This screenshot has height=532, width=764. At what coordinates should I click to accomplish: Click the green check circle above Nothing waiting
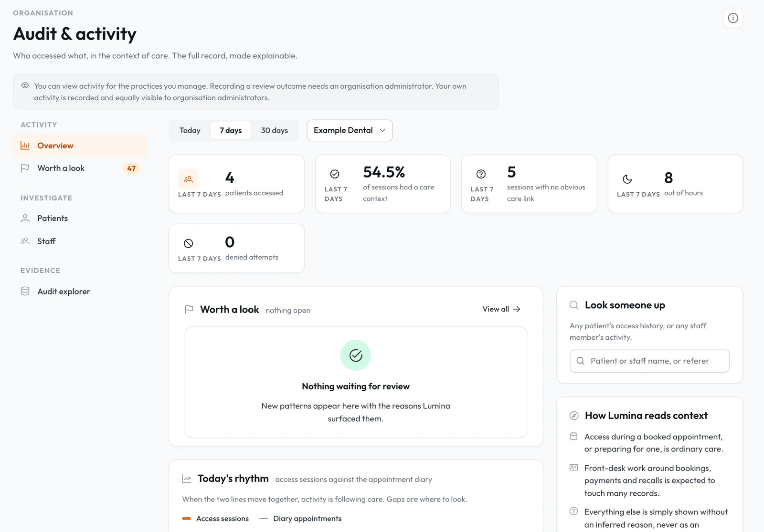point(356,355)
